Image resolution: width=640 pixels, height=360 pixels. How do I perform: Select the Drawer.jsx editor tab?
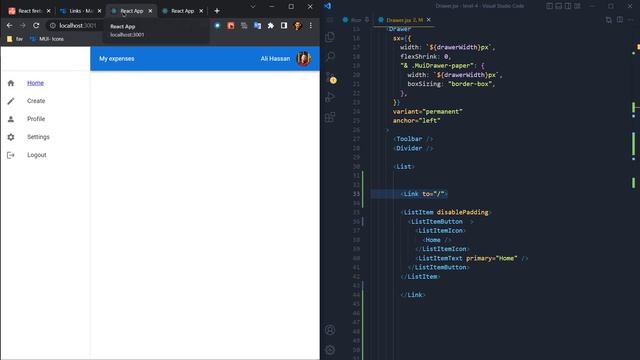(404, 20)
